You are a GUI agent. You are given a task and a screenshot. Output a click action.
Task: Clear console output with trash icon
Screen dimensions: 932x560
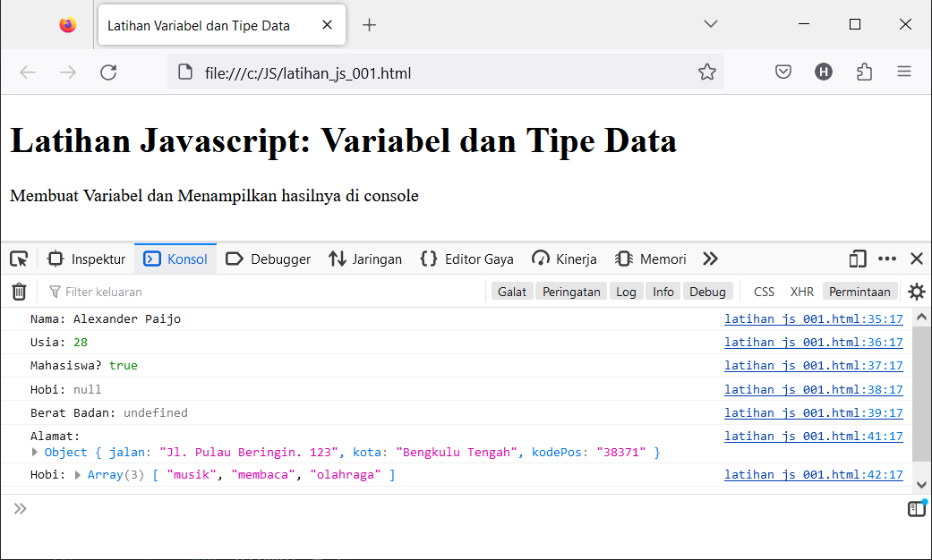point(19,292)
